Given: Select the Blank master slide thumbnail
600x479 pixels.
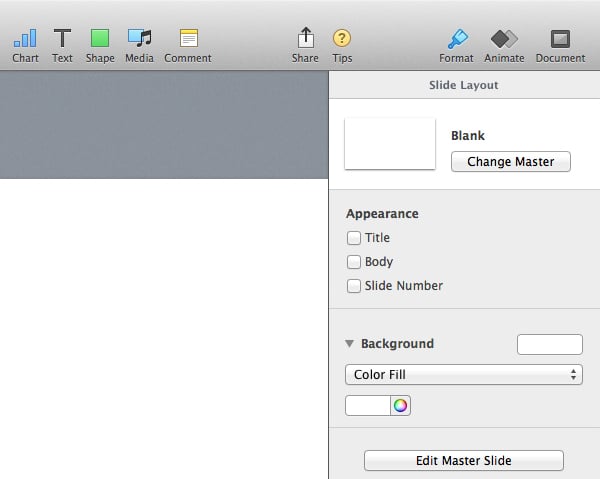Looking at the screenshot, I should pos(390,144).
